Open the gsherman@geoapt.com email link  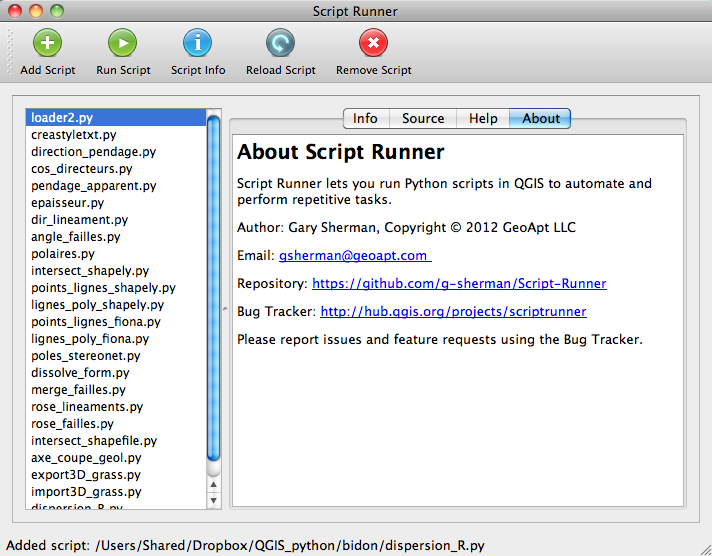coord(354,255)
